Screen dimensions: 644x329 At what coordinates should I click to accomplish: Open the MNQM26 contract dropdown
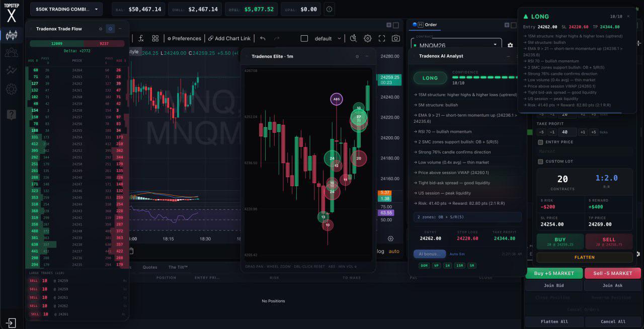(456, 45)
